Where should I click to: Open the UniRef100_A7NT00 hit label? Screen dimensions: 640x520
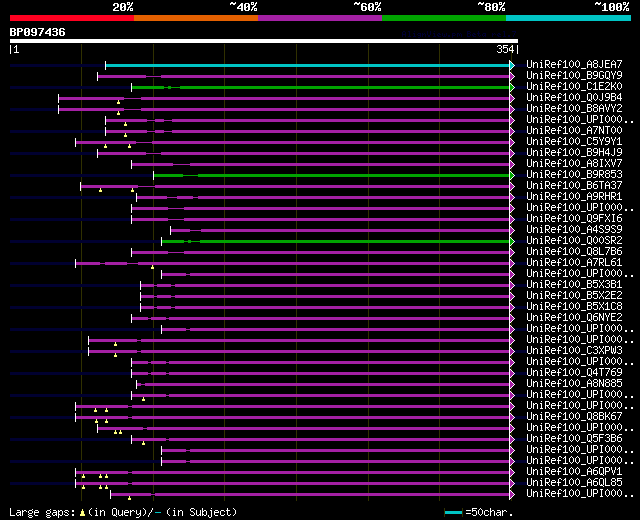click(574, 131)
